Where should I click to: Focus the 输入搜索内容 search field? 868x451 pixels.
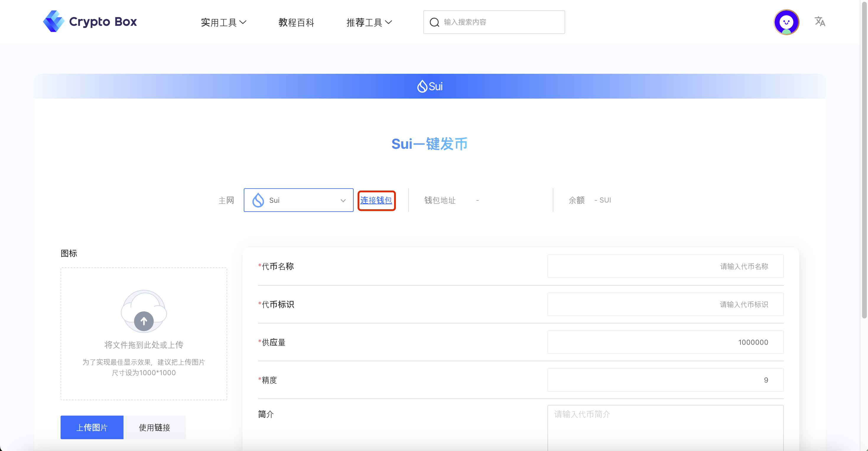point(494,22)
